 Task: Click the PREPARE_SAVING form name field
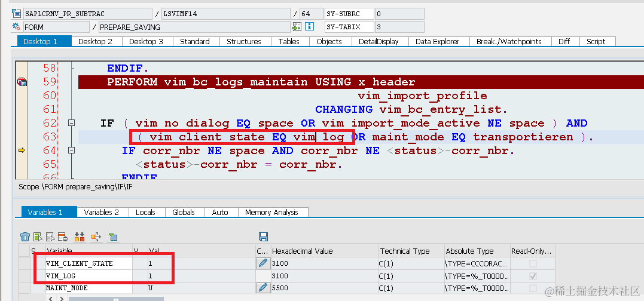(195, 27)
